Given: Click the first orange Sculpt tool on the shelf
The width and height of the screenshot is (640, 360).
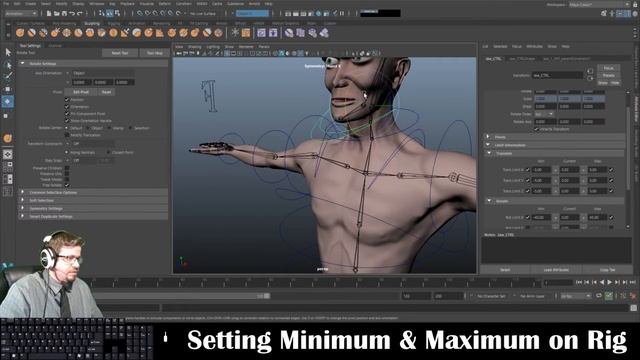Looking at the screenshot, I should coord(20,33).
